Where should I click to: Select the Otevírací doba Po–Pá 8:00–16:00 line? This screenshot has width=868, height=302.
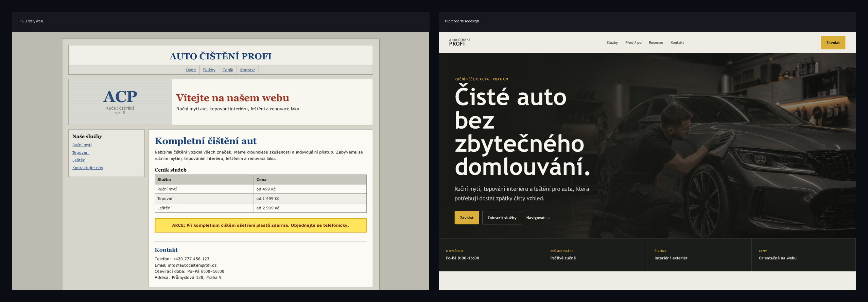[189, 271]
